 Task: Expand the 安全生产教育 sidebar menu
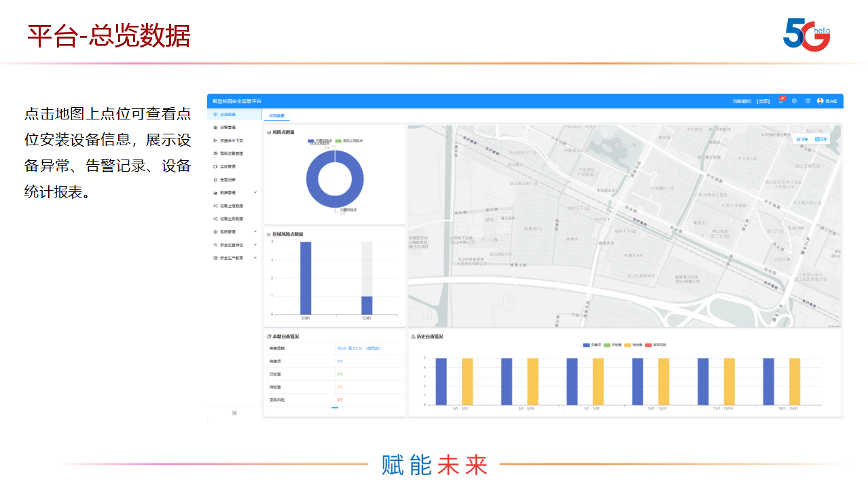[255, 258]
